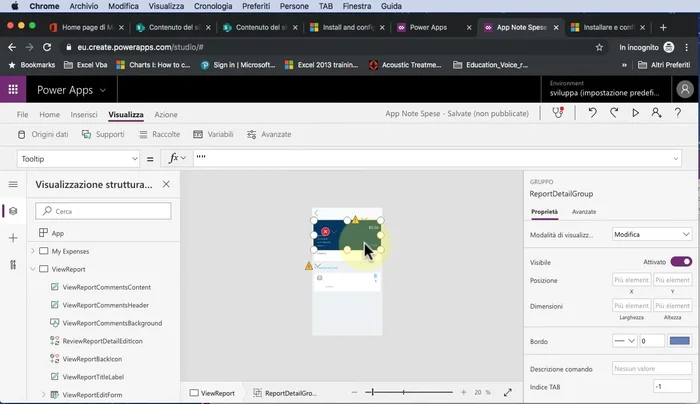Image resolution: width=700 pixels, height=404 pixels.
Task: Open the account profile avatar
Action: pyautogui.click(x=685, y=89)
